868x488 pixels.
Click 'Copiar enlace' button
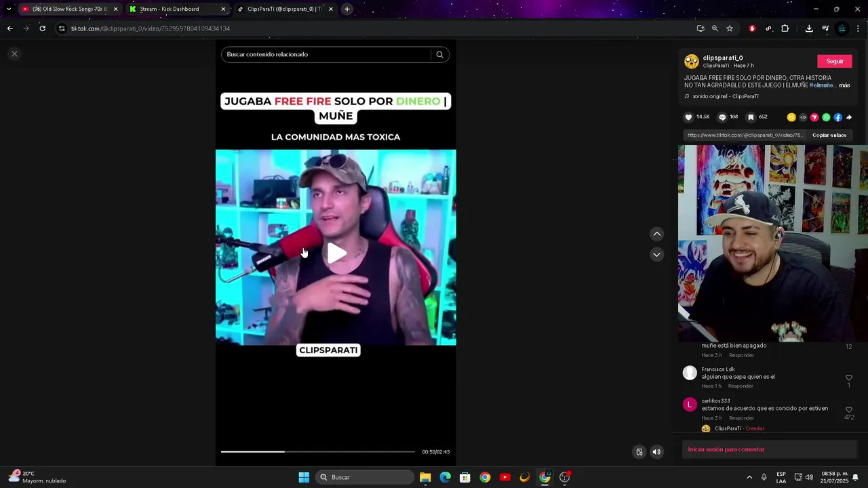pyautogui.click(x=829, y=135)
